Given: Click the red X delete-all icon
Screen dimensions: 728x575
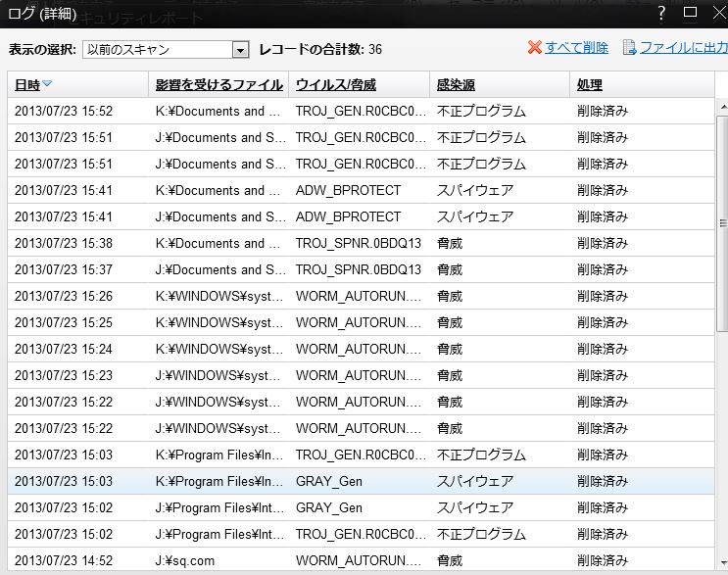Looking at the screenshot, I should click(534, 48).
